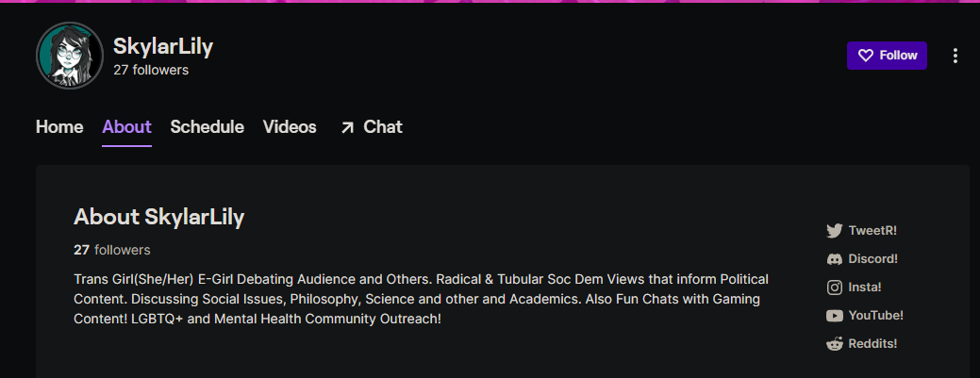Viewport: 980px width, 378px height.
Task: Select the About tab
Action: (127, 127)
